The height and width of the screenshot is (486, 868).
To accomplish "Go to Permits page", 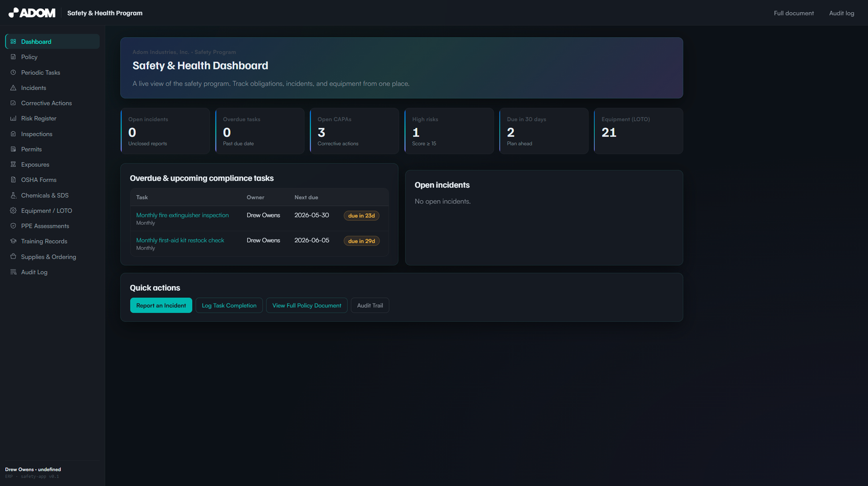I will click(52, 149).
